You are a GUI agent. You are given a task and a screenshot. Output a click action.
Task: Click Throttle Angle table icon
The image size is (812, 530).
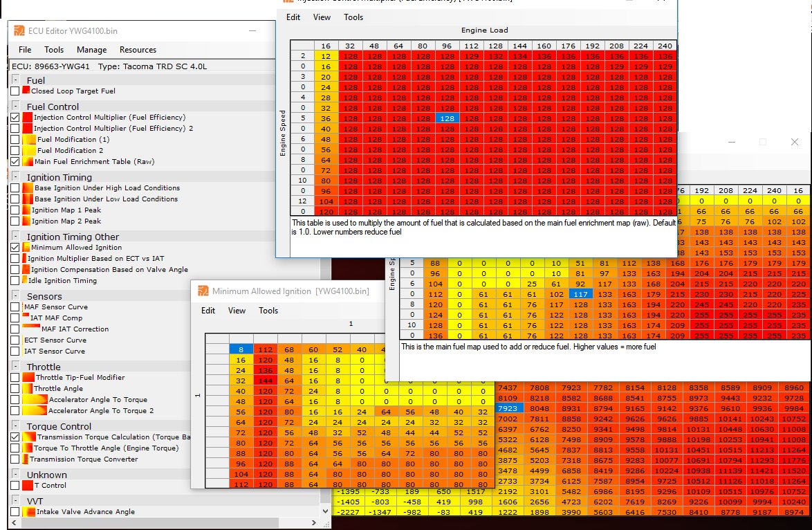[28, 389]
